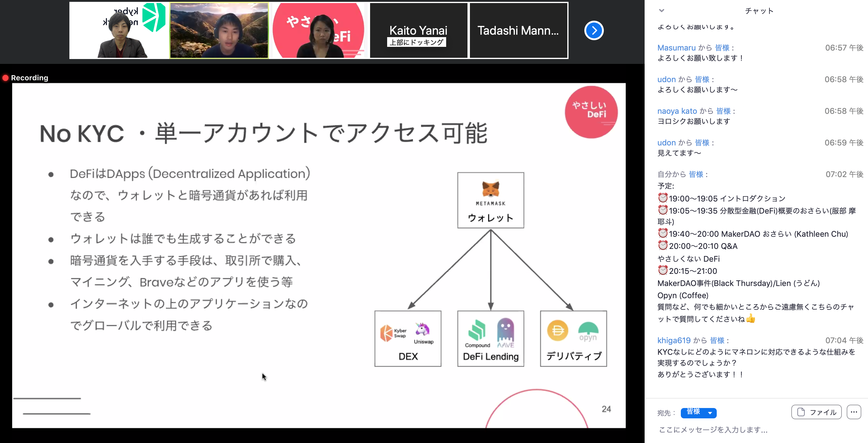Open more chat options ellipsis button

853,412
